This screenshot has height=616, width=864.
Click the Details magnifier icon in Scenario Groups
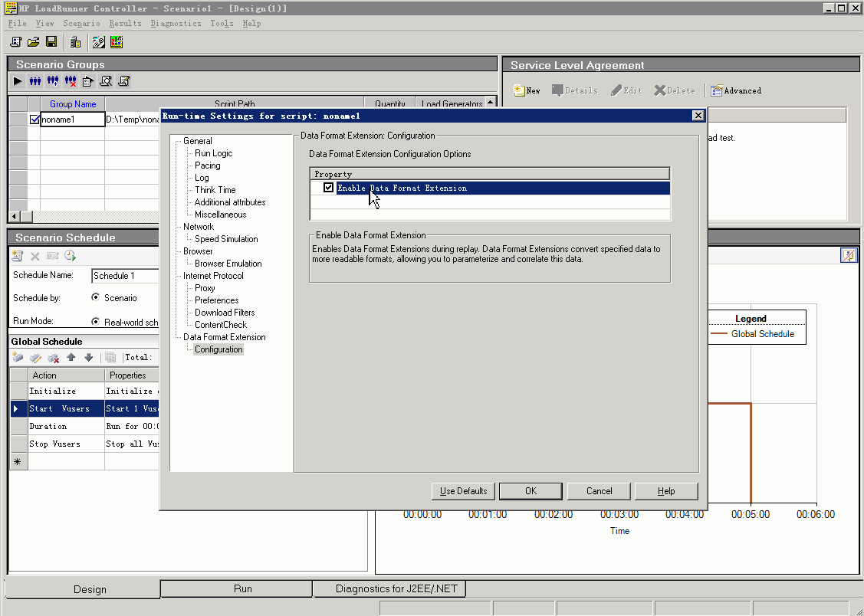[106, 81]
